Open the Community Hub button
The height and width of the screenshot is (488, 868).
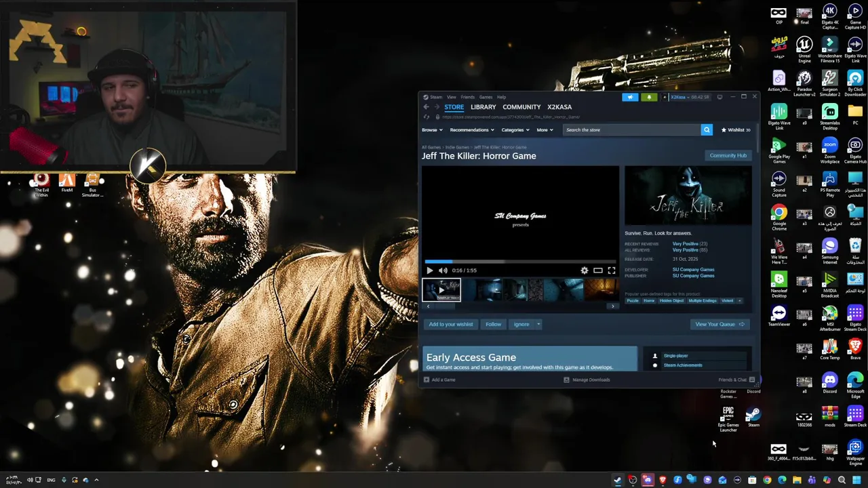[728, 155]
